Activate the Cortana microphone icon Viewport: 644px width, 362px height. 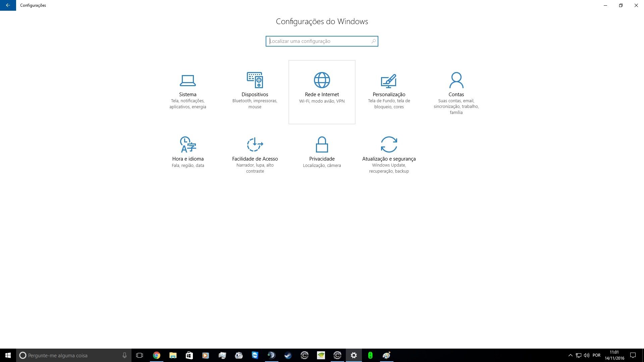pyautogui.click(x=124, y=355)
